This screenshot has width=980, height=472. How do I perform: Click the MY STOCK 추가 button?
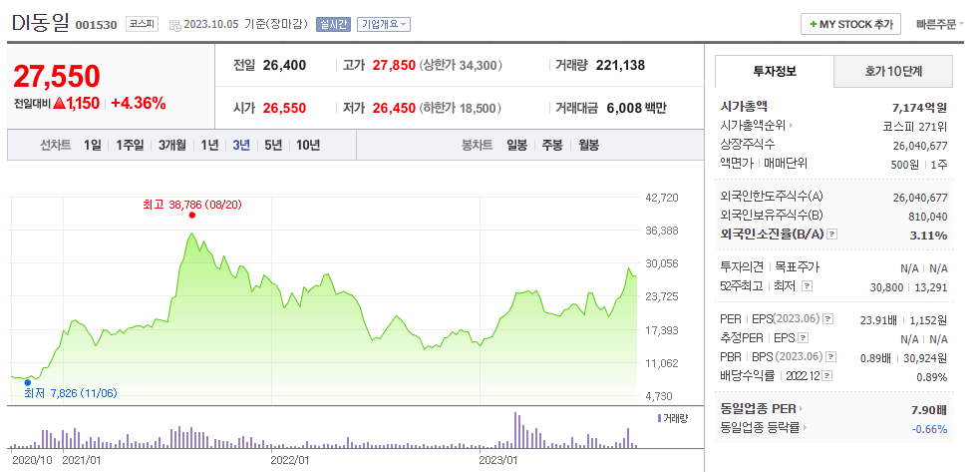click(850, 24)
